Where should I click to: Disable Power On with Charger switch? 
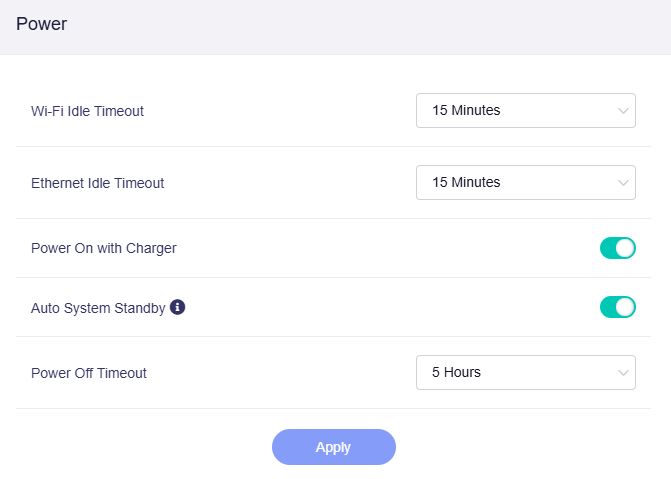pos(617,248)
